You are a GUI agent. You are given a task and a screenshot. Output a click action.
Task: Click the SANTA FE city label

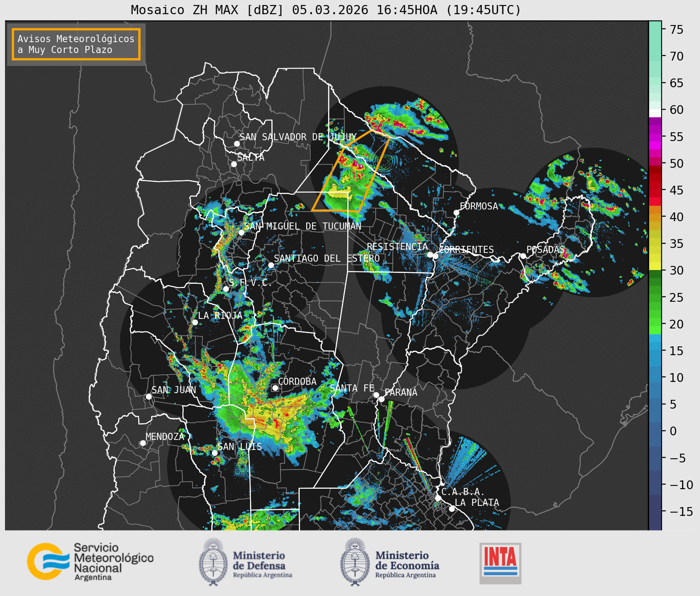coord(352,388)
